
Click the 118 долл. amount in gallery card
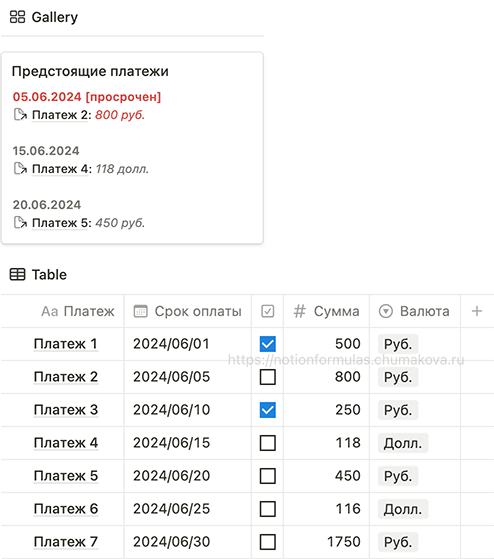point(122,169)
